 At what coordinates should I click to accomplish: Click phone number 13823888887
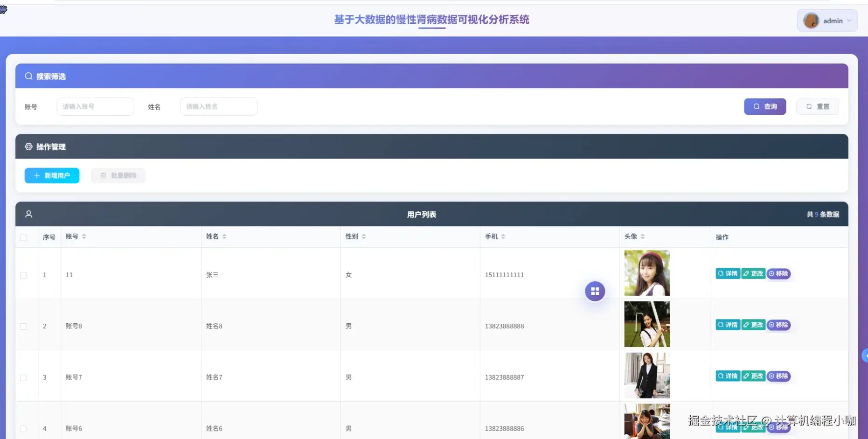(504, 377)
